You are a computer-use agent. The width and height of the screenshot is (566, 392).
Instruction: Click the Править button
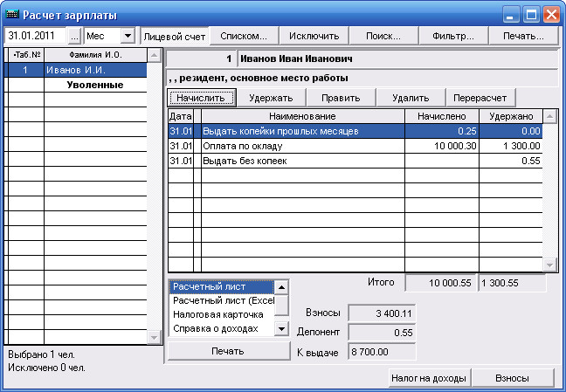[341, 98]
